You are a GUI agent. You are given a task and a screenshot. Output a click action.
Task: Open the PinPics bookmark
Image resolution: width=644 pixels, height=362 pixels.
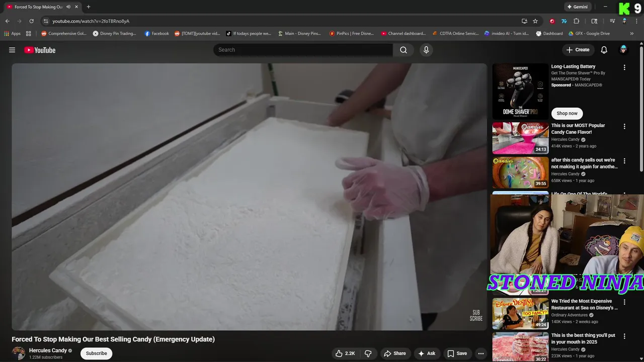coord(352,34)
